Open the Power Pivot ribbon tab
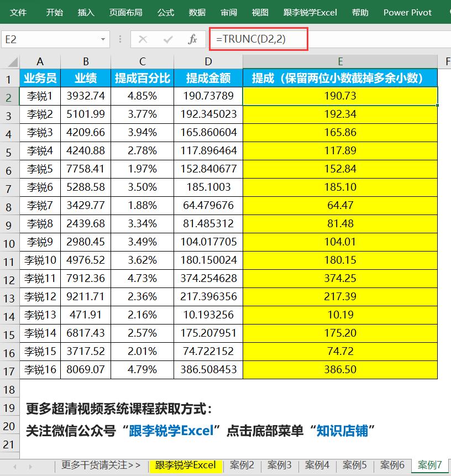Screen dimensions: 451x476 click(407, 12)
